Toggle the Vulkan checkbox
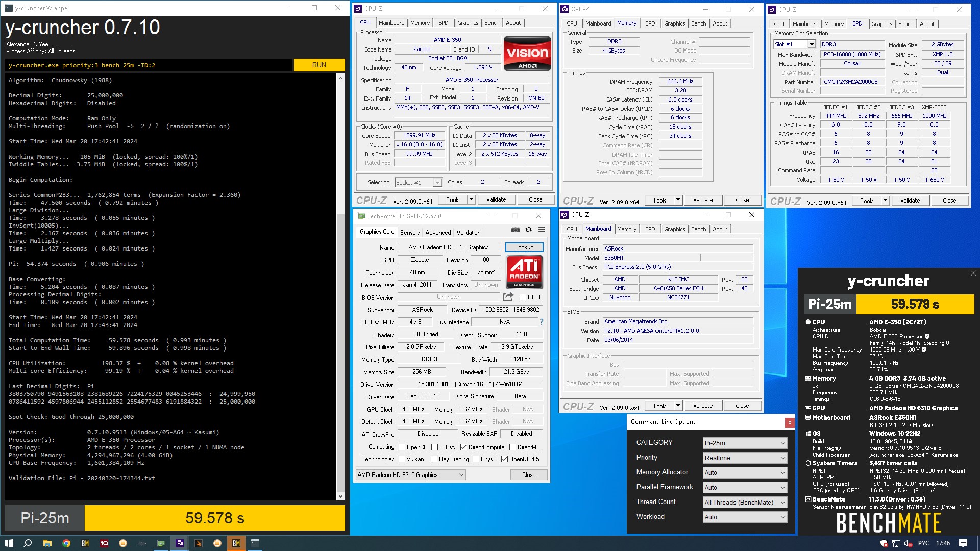 coord(402,459)
